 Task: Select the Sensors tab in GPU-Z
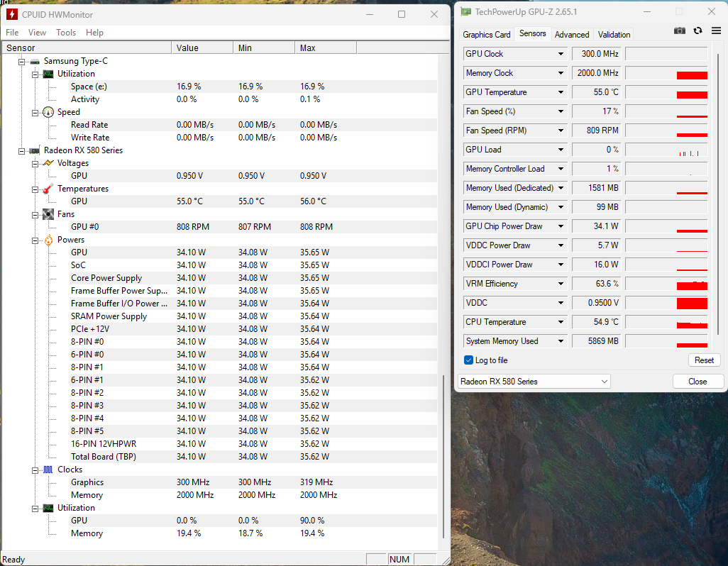click(533, 33)
